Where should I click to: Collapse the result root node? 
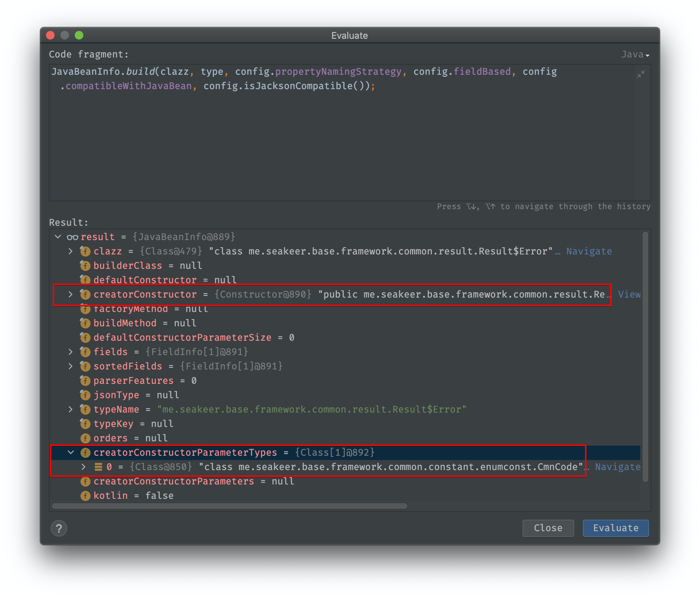coord(58,237)
